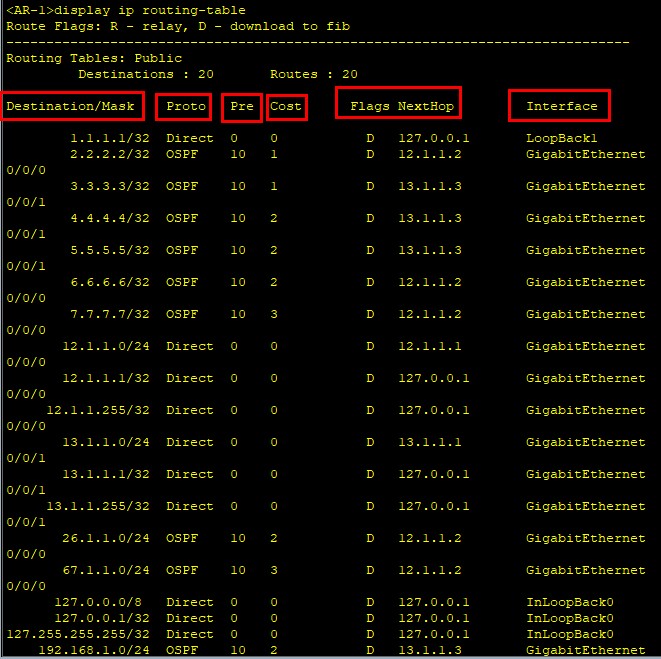661x659 pixels.
Task: Select destination 13.1.1.255/32
Action: click(98, 506)
